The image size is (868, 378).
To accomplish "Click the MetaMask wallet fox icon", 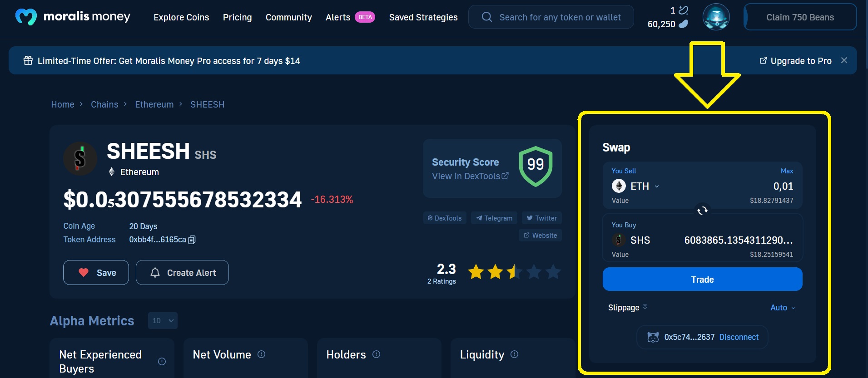I will pos(653,337).
